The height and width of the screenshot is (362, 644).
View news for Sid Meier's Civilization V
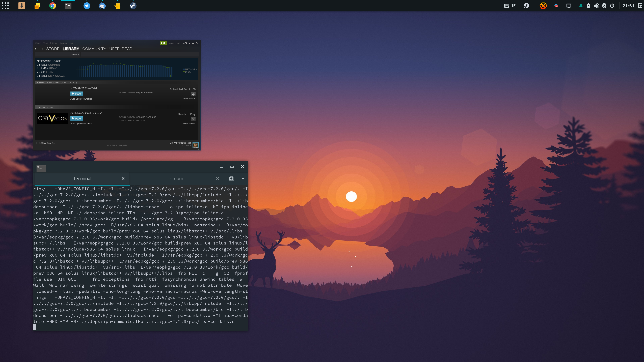pyautogui.click(x=189, y=123)
